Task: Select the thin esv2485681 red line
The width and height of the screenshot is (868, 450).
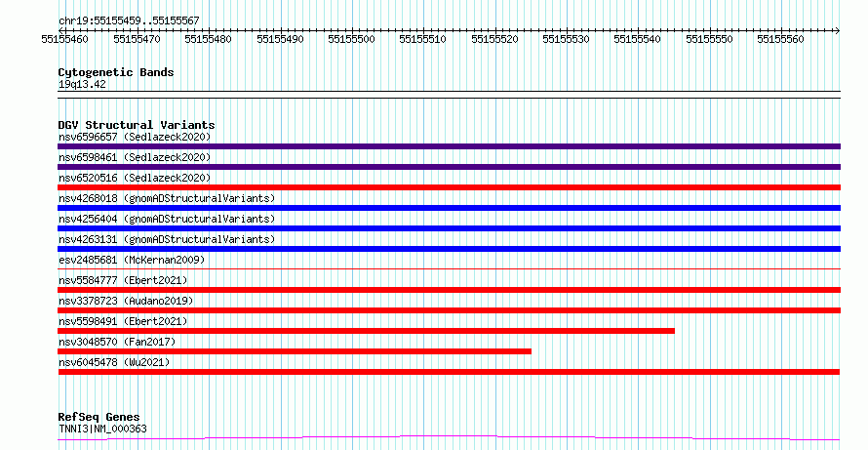Action: coord(449,269)
